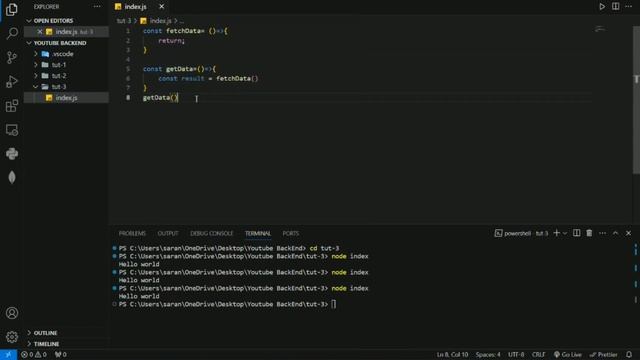Open the Explorer view in activity bar
640x360 pixels.
coord(12,9)
